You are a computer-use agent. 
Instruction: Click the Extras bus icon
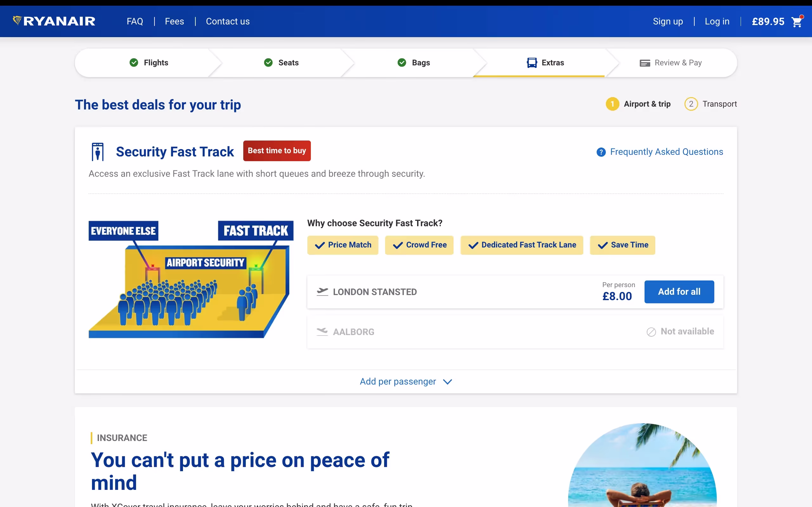tap(532, 63)
